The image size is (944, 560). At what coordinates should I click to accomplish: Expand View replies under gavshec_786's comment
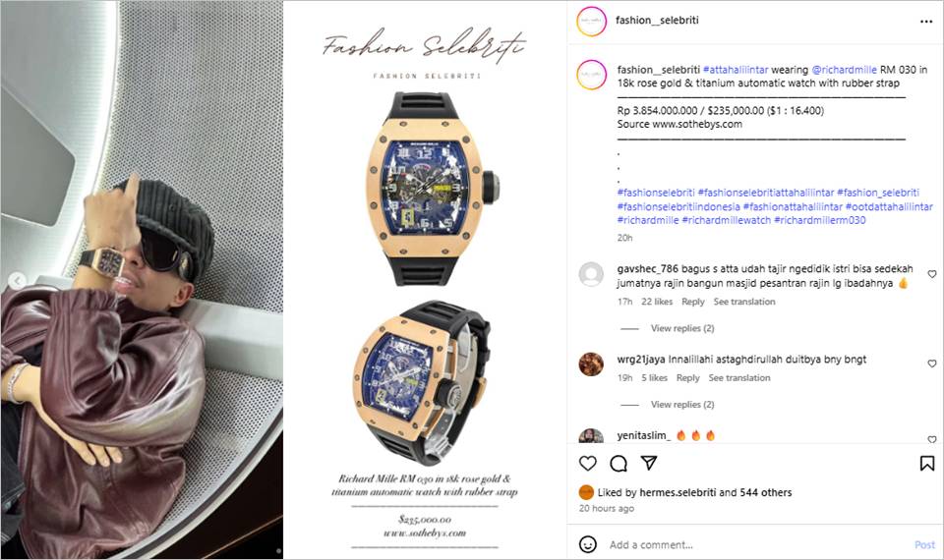[x=682, y=328]
